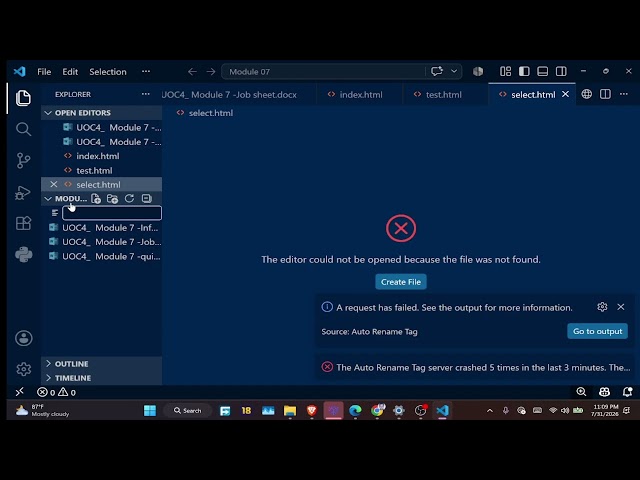Refresh the explorer file list
The height and width of the screenshot is (480, 640).
coord(129,199)
